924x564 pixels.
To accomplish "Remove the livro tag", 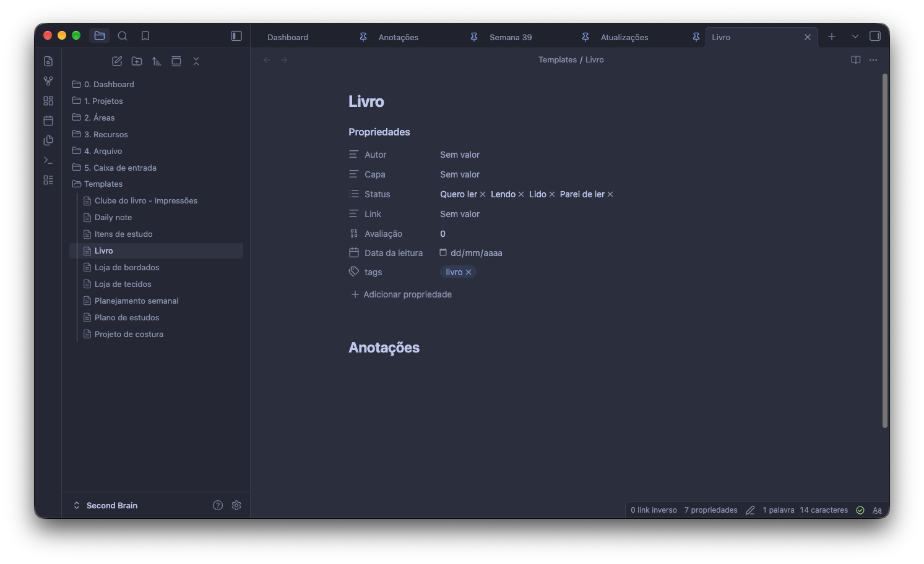I will coord(468,272).
